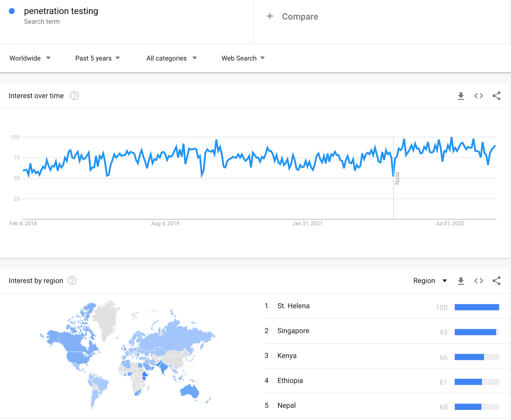Select the blue search term indicator dot

[12, 11]
